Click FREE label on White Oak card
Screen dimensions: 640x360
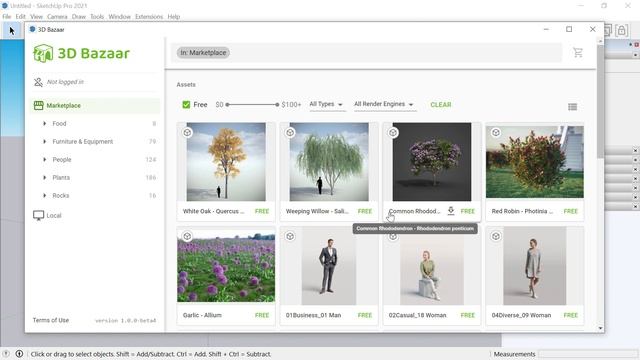point(262,211)
